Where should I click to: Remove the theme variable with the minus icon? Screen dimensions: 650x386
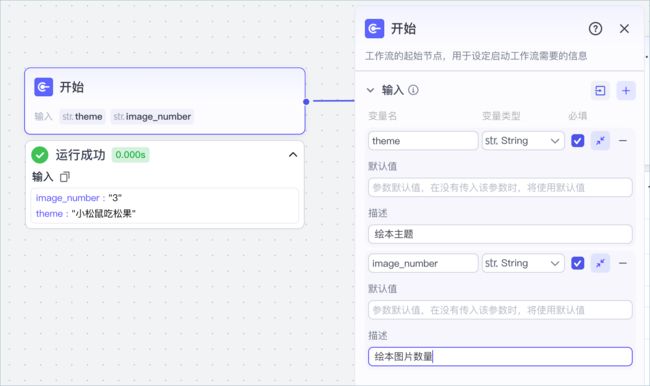622,141
